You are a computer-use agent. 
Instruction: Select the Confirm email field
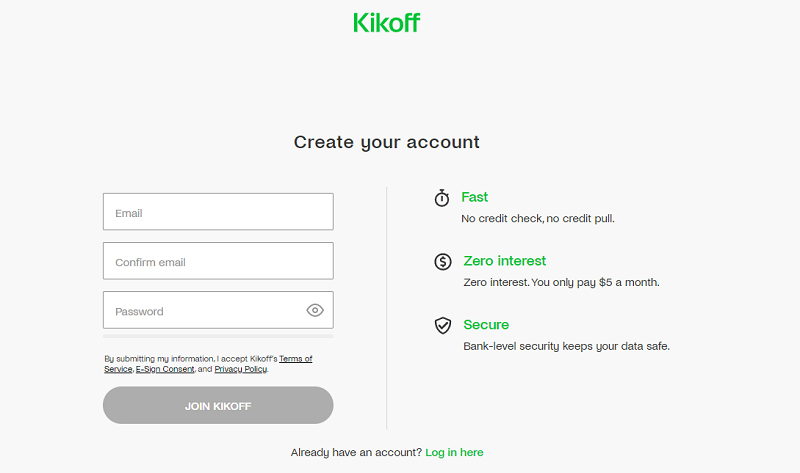218,261
